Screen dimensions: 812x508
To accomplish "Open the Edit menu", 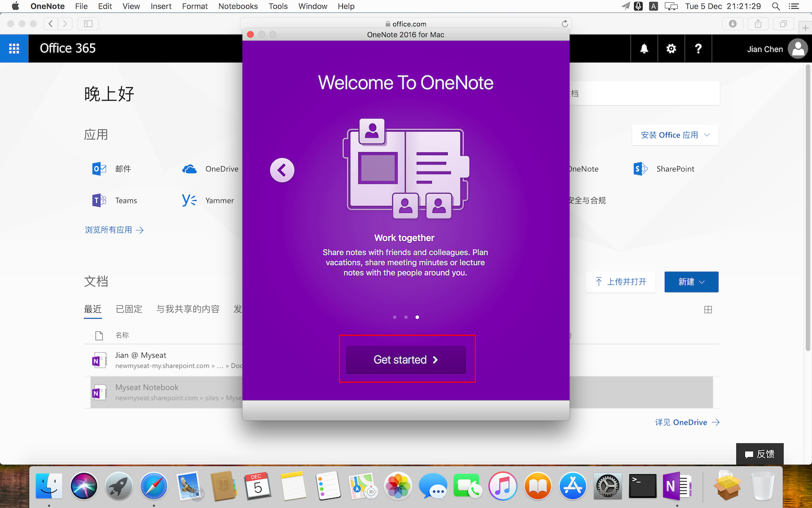I will (x=105, y=6).
